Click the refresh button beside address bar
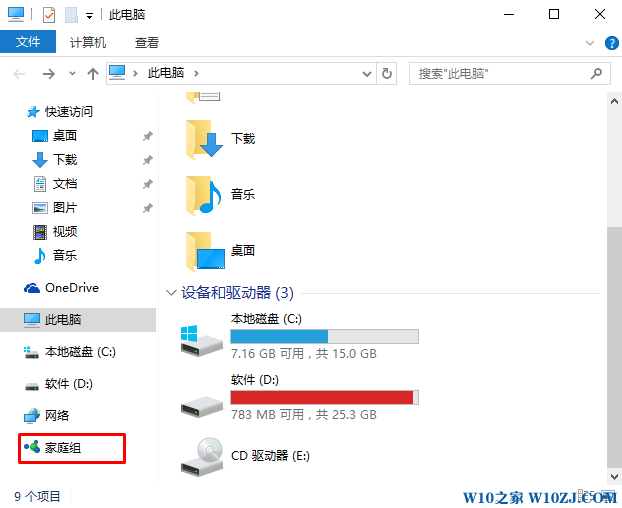 (387, 73)
